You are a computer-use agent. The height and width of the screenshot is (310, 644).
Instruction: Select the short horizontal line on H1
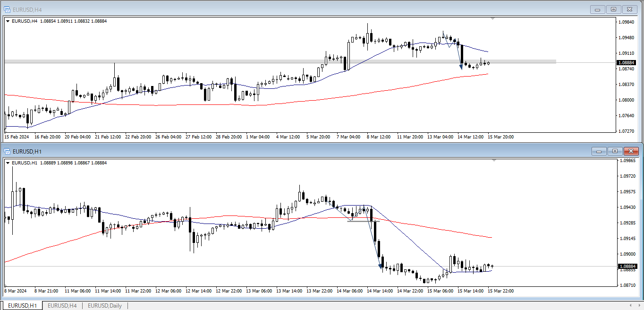click(x=363, y=221)
